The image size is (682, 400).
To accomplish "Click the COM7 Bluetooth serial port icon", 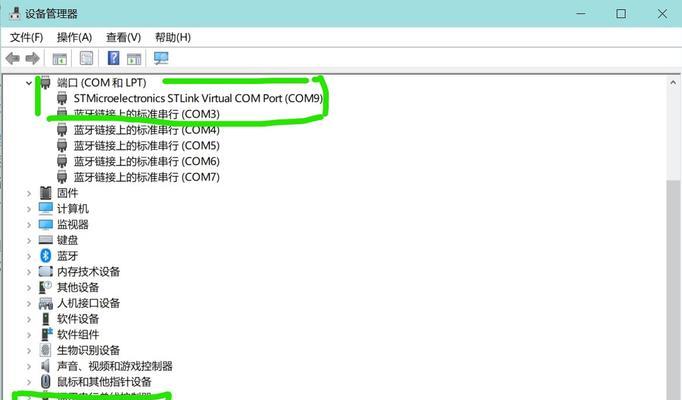I will tap(62, 177).
